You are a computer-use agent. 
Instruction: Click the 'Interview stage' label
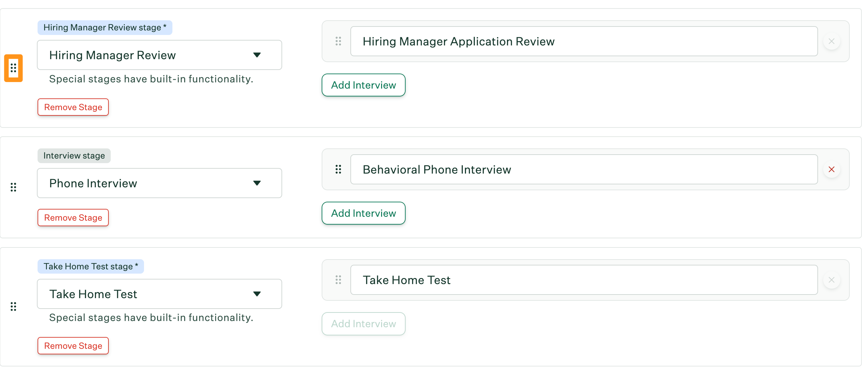74,156
